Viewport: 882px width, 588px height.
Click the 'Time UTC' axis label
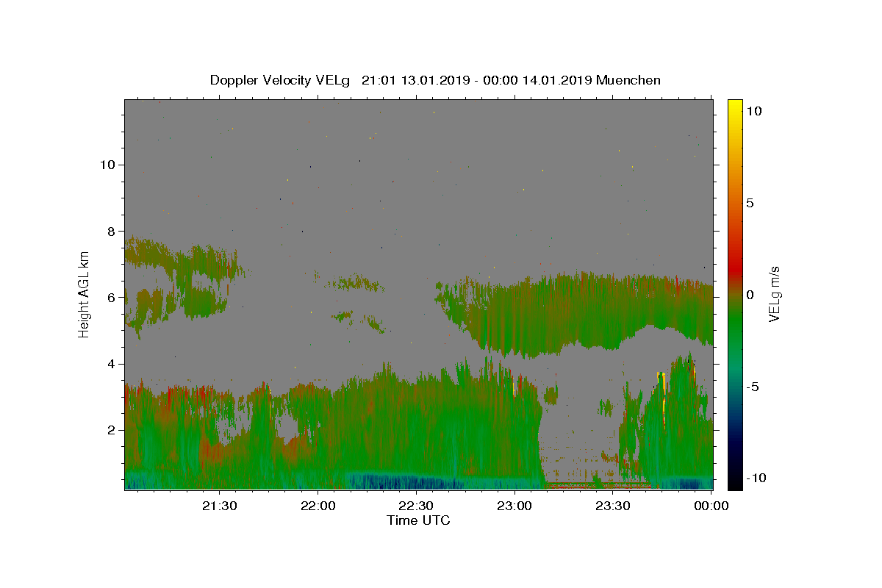click(x=418, y=520)
